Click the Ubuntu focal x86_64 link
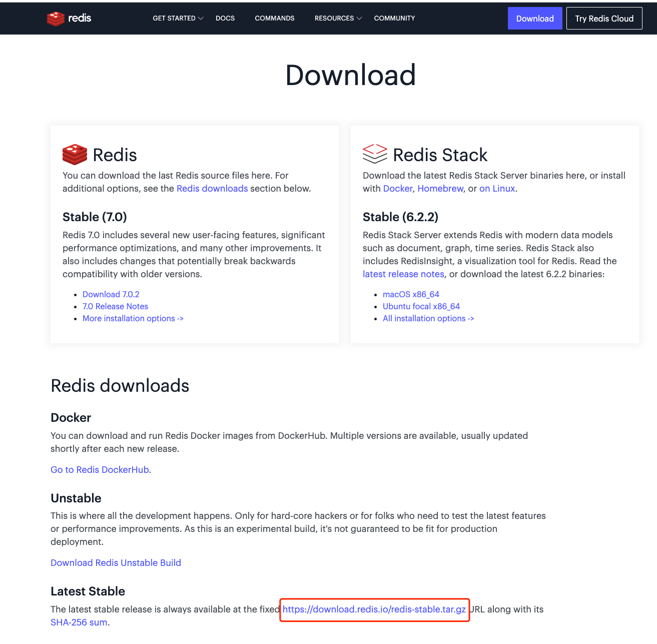The image size is (657, 644). tap(421, 306)
